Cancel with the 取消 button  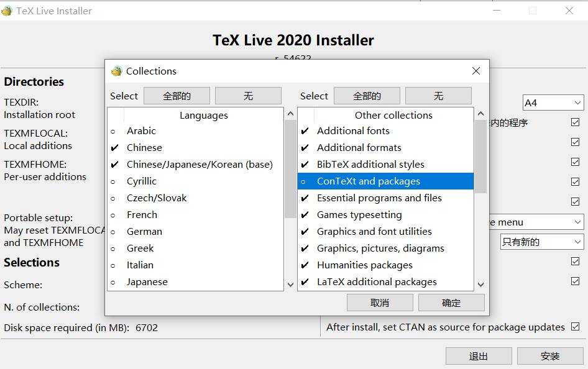(x=380, y=303)
